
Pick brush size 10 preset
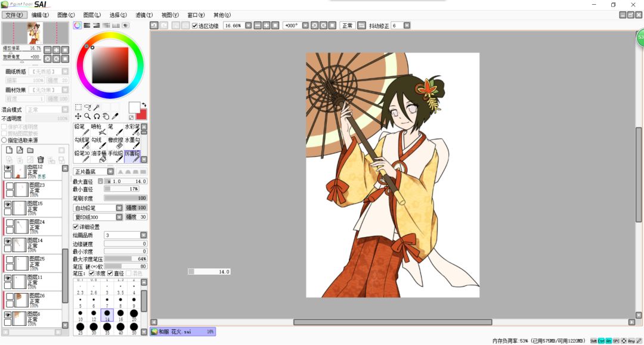(x=80, y=315)
